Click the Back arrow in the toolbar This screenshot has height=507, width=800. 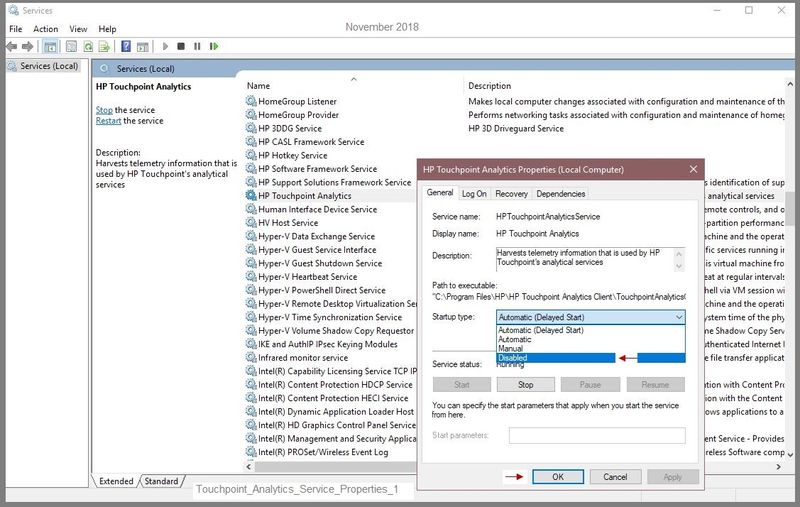pyautogui.click(x=11, y=46)
